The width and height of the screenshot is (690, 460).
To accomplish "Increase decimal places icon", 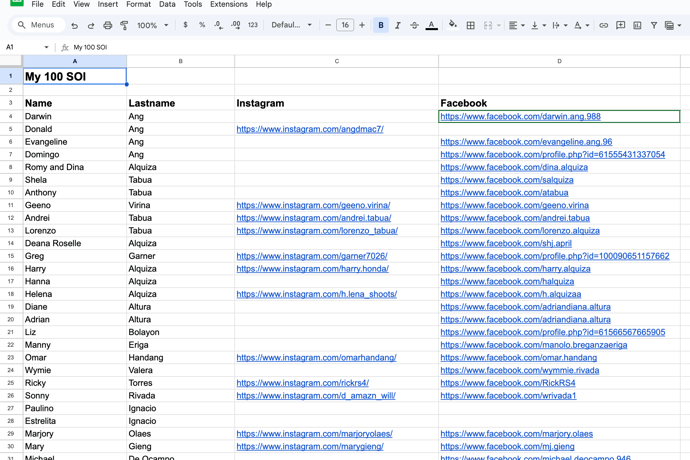I will click(235, 25).
